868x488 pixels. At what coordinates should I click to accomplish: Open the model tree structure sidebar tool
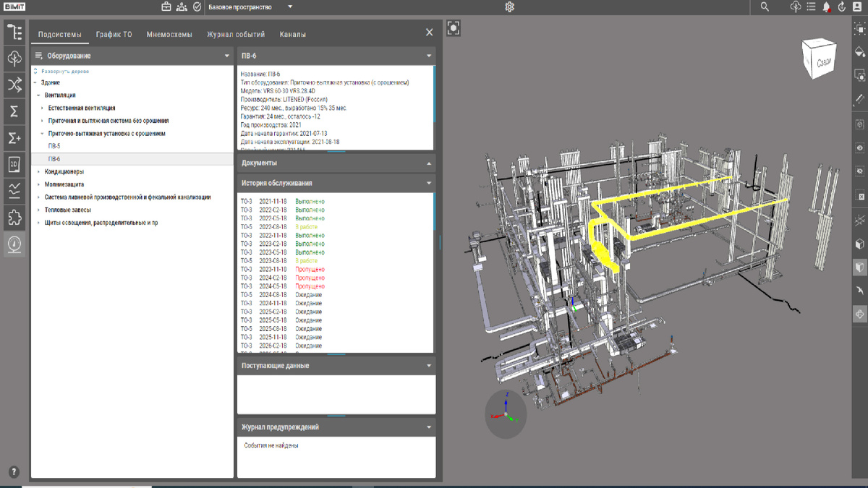click(14, 32)
